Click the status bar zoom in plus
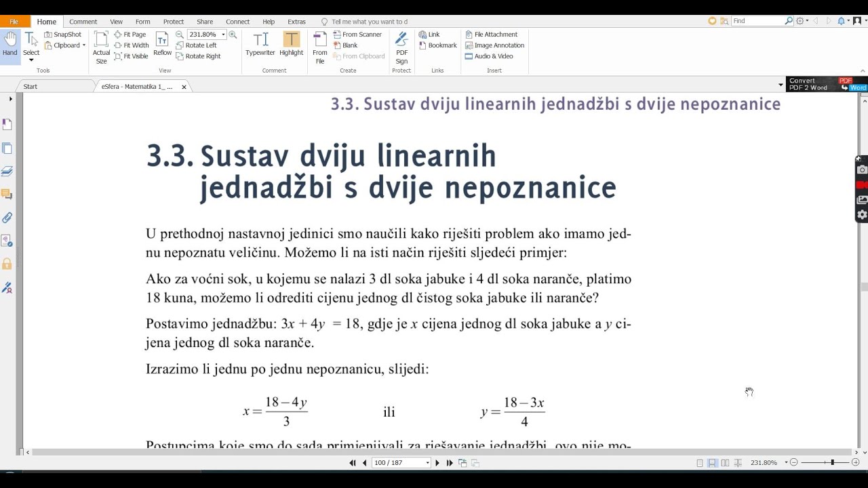Viewport: 868px width, 488px height. (856, 462)
